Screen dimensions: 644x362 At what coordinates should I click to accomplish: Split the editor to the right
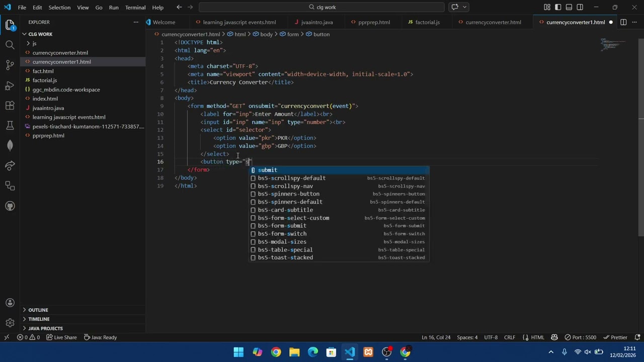point(623,22)
